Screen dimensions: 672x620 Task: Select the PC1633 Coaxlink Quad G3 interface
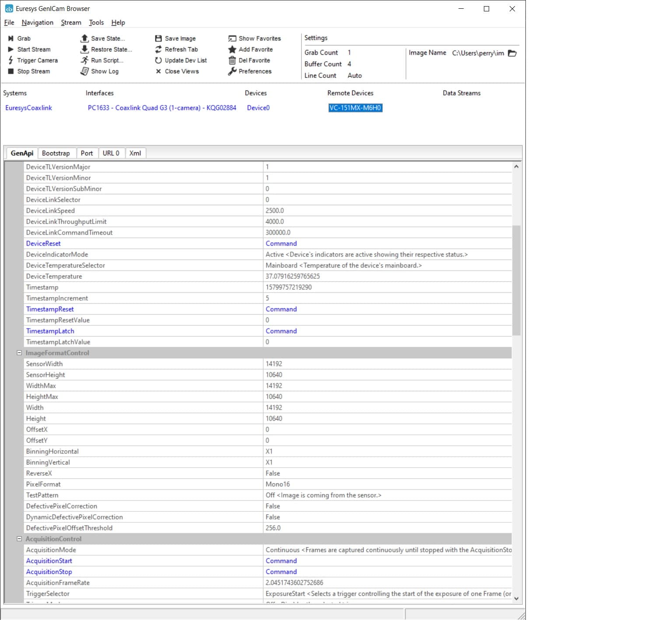tap(162, 108)
